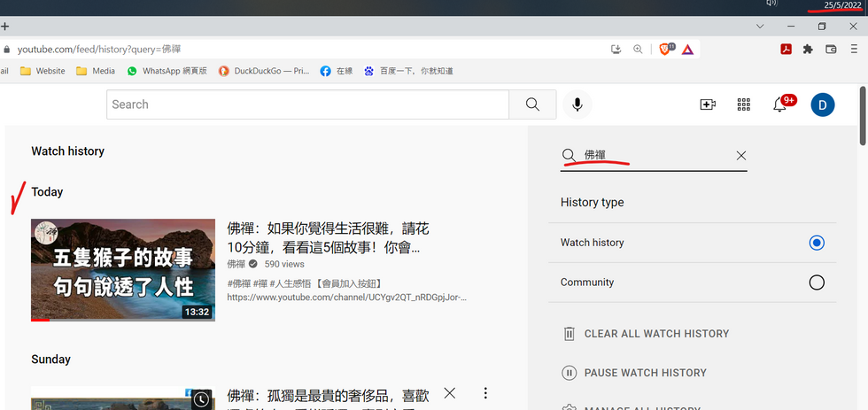Screen dimensions: 868x410
Task: Click the Today section heading
Action: click(x=47, y=192)
